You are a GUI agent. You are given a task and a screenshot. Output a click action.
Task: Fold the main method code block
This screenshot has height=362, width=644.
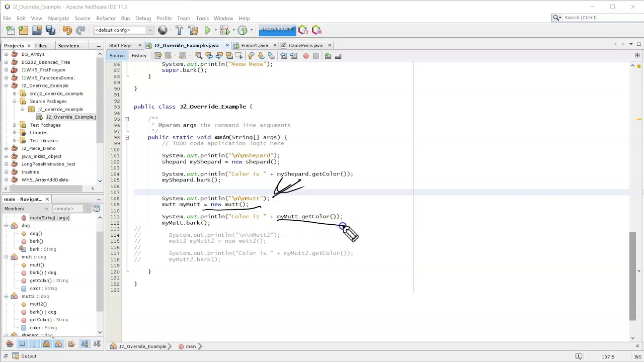(x=127, y=137)
